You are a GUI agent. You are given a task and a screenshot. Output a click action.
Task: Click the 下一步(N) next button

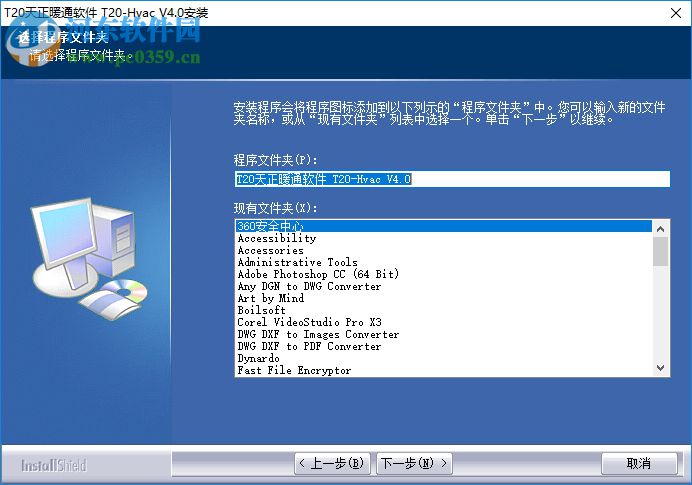click(414, 463)
